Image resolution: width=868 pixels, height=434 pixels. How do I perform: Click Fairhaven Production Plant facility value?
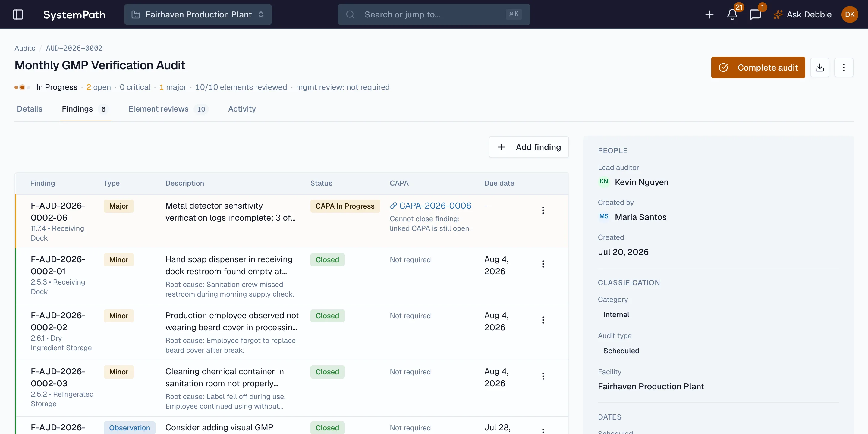tap(651, 386)
